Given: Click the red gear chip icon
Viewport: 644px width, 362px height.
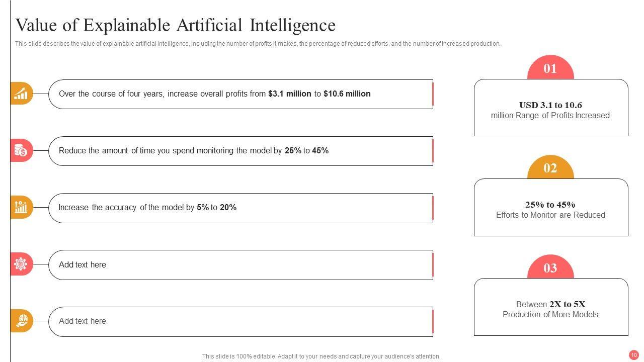Looking at the screenshot, I should coord(21,264).
